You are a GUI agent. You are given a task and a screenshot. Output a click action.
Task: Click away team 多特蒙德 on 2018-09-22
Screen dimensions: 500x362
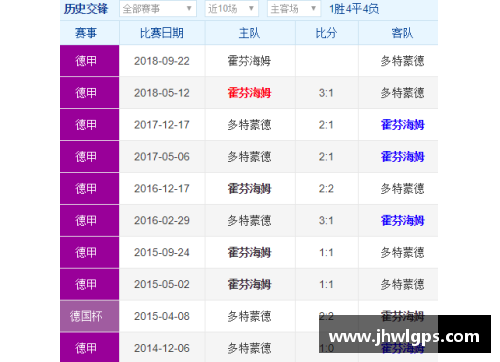402,61
